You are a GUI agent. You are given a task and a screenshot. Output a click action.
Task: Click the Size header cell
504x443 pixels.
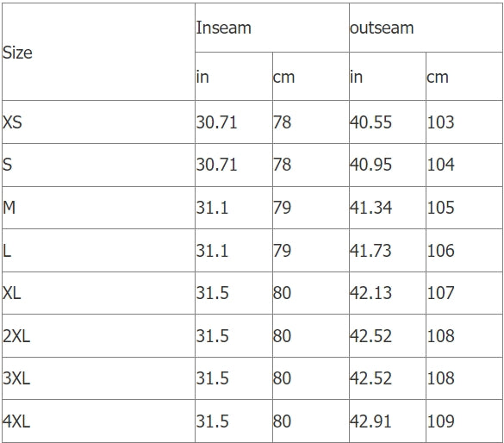(x=98, y=52)
